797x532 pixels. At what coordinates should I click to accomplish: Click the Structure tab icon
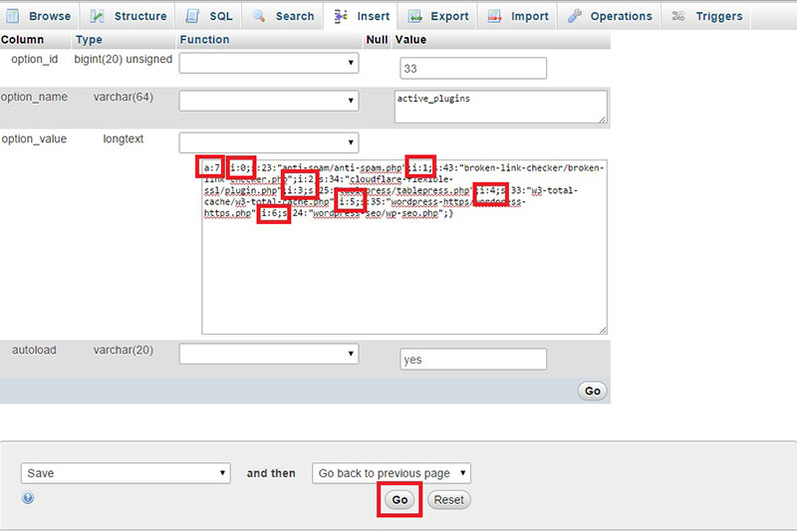pyautogui.click(x=97, y=16)
